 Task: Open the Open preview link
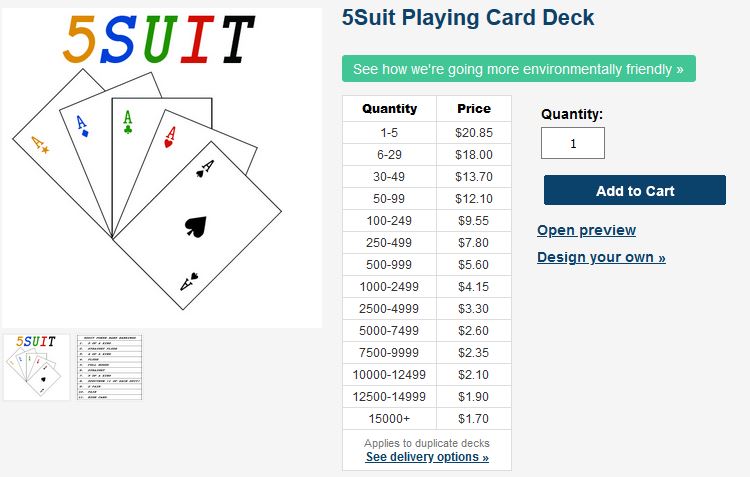point(586,230)
